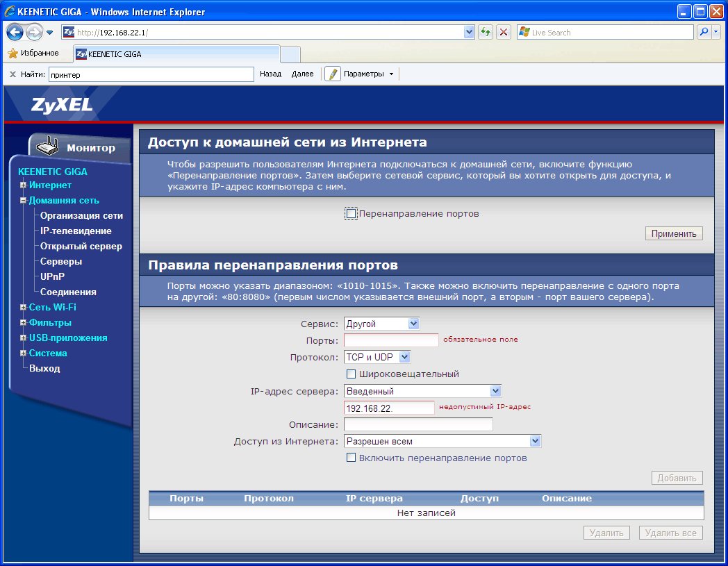The width and height of the screenshot is (728, 566).
Task: Click the 'Удалить' button
Action: coord(606,533)
